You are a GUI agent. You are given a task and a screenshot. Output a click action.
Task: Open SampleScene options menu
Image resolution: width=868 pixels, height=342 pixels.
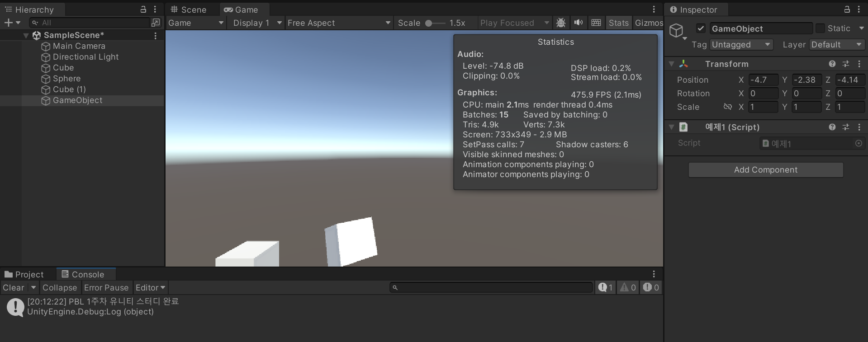[x=156, y=35]
